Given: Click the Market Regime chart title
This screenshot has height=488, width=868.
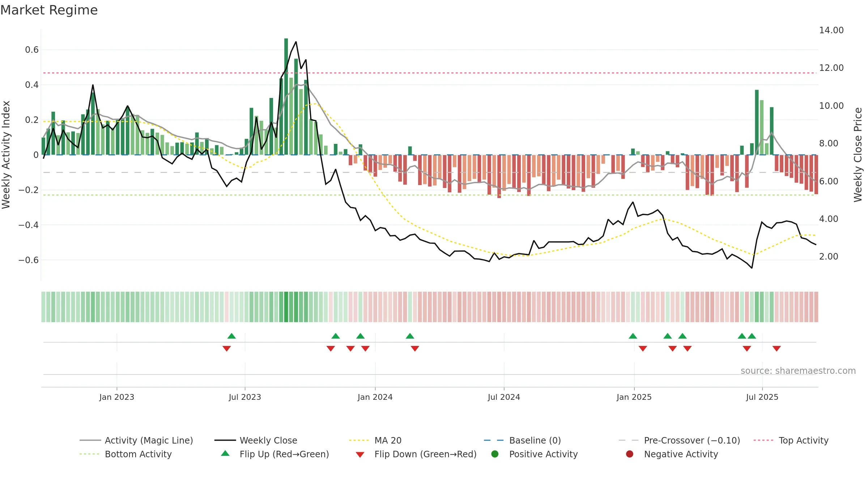Looking at the screenshot, I should pos(49,10).
